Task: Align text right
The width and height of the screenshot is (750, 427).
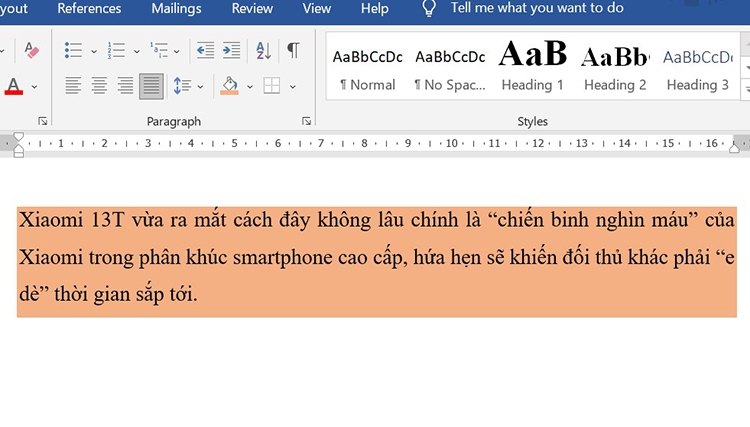Action: coord(125,86)
